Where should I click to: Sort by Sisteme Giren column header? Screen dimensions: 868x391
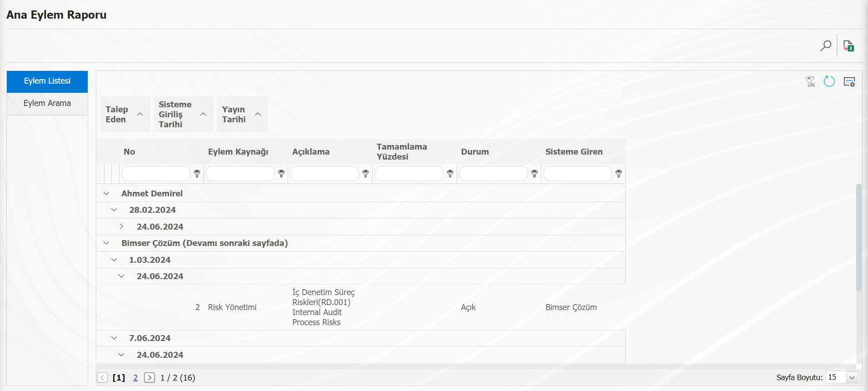tap(574, 152)
